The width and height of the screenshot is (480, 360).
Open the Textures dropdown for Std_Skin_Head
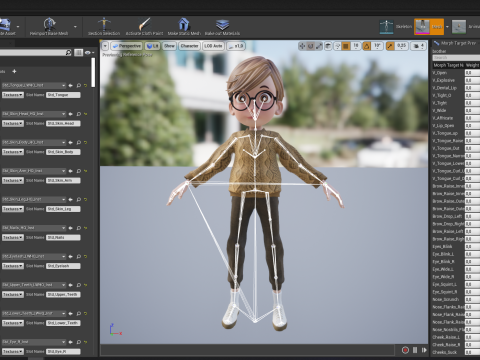click(13, 123)
